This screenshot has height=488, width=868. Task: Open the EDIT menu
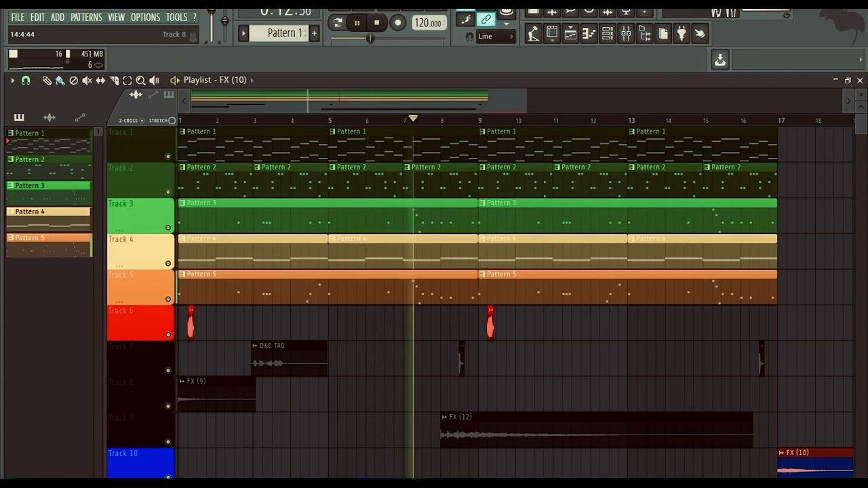click(38, 17)
